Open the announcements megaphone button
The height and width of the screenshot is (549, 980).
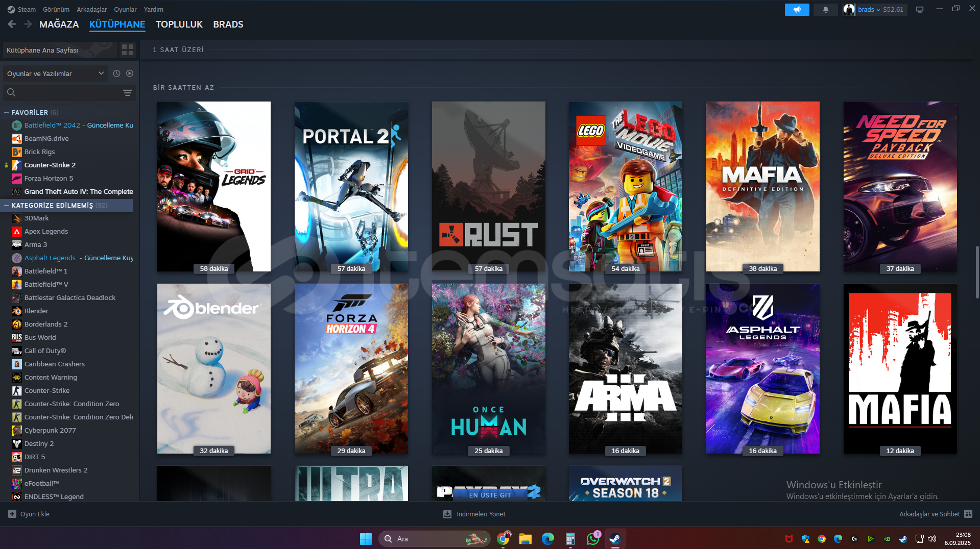tap(797, 10)
